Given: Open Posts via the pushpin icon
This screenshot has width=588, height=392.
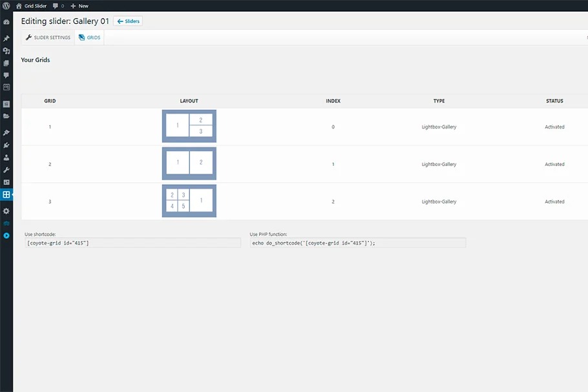Looking at the screenshot, I should [x=6, y=39].
